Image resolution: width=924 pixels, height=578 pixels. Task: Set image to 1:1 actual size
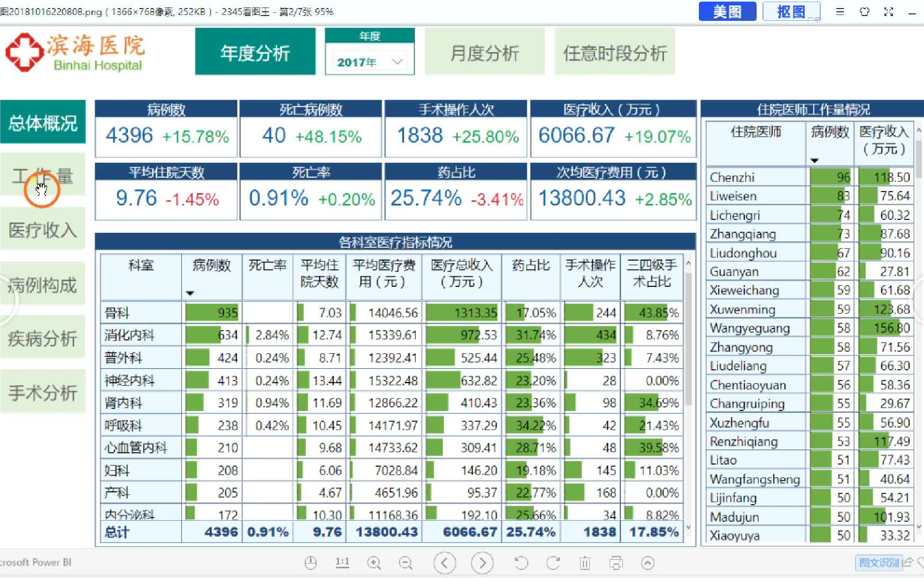pyautogui.click(x=342, y=563)
